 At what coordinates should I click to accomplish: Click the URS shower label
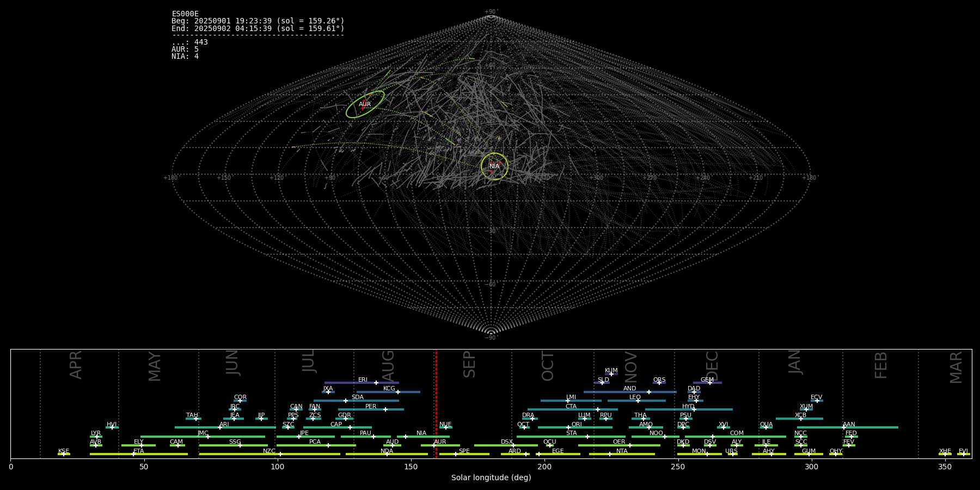(731, 451)
